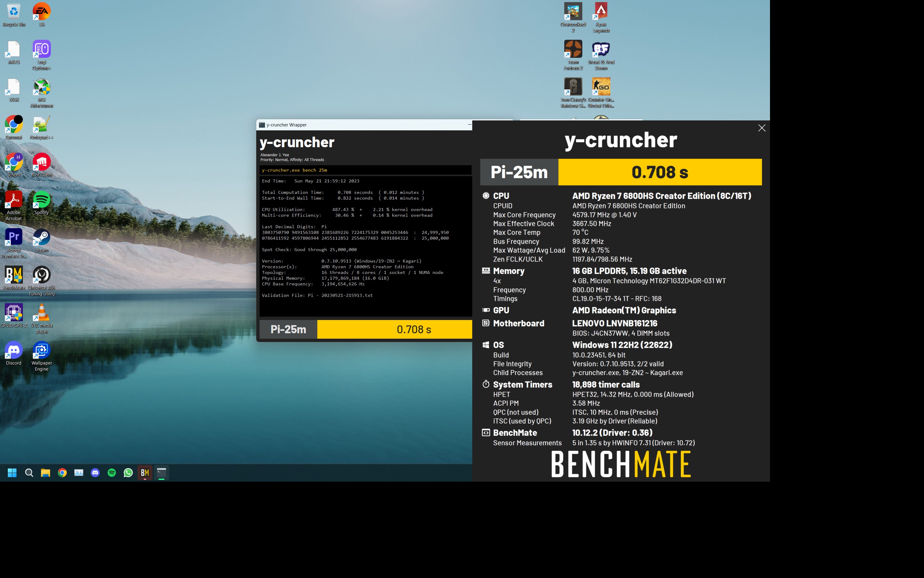Minimize the y-cruncher Wrapper window
The image size is (924, 578).
pos(469,125)
